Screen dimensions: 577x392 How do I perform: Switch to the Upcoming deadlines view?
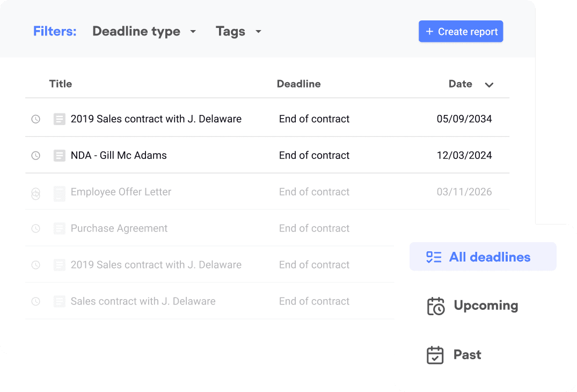(473, 306)
